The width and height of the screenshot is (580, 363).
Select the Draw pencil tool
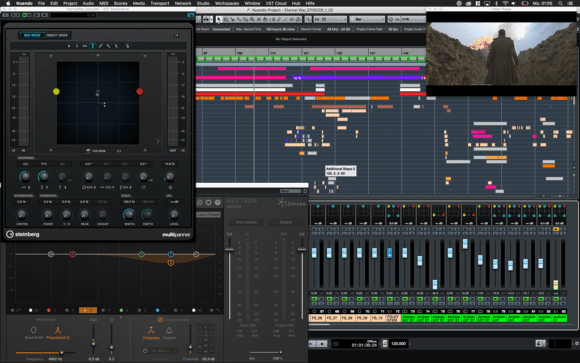279,19
